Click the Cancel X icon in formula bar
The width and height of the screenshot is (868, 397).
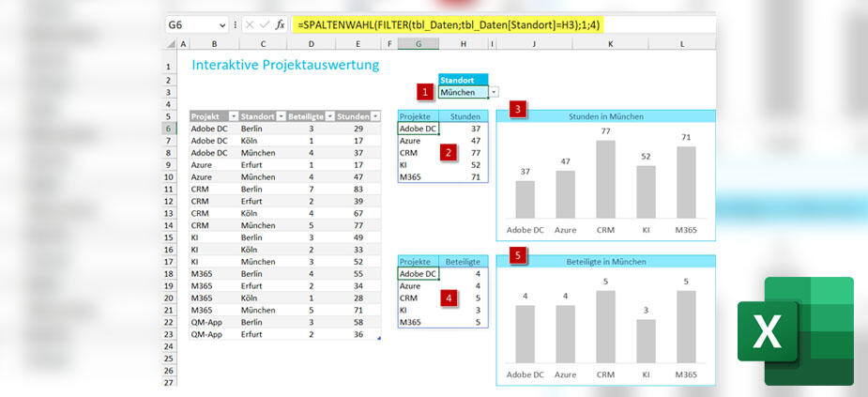(x=249, y=24)
